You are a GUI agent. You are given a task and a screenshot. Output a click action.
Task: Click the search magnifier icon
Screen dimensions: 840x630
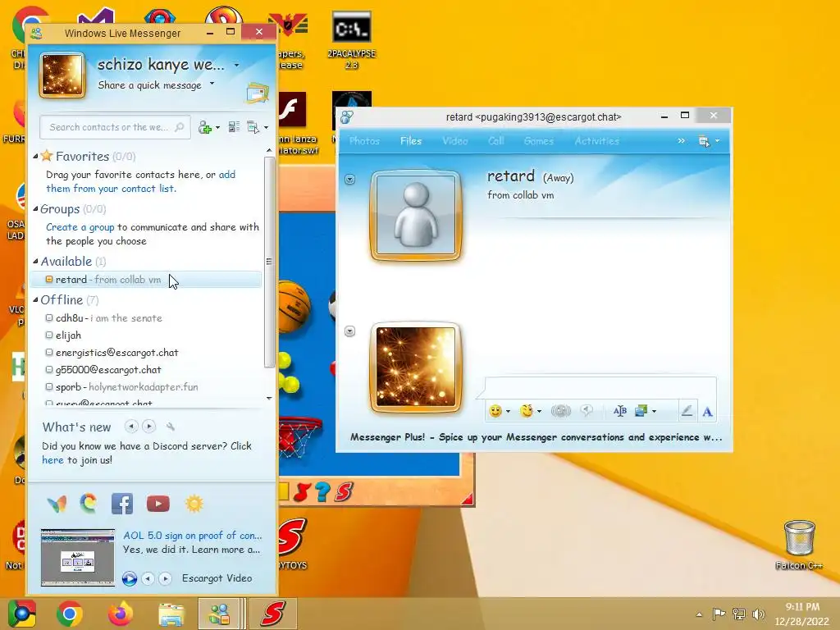179,127
